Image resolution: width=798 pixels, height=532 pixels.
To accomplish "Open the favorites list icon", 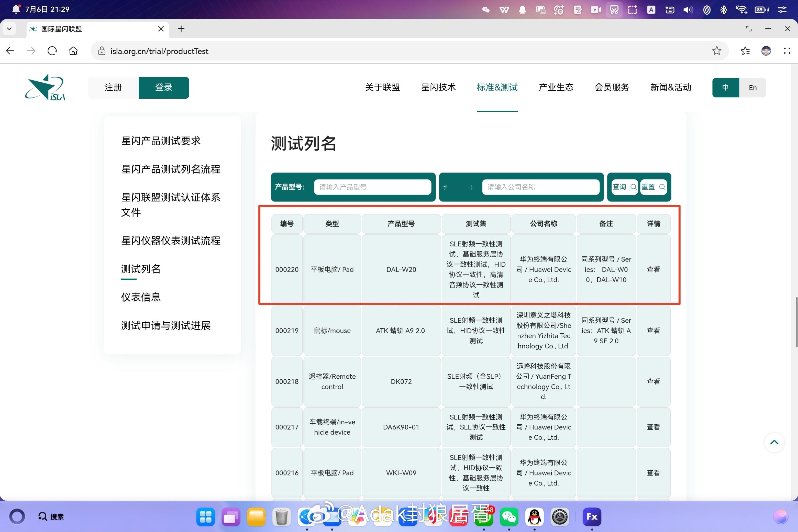I will 745,51.
